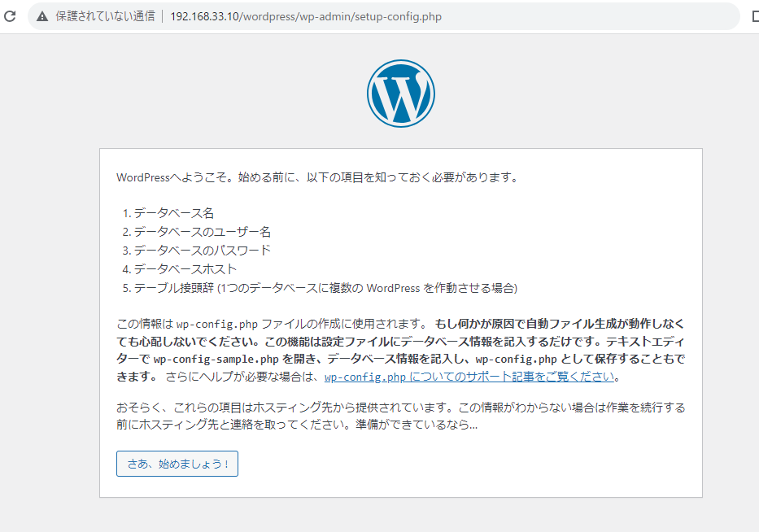
Task: Click the さあ、始めましょう！ button
Action: (177, 464)
